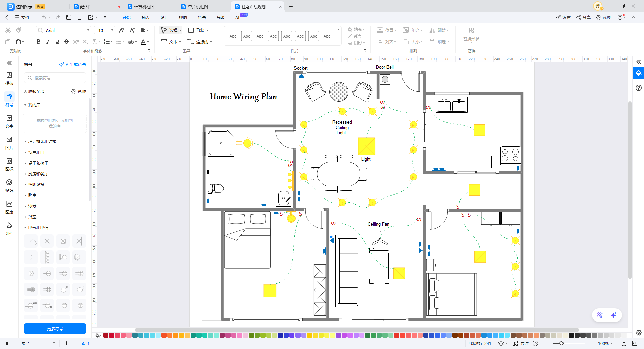
Task: Expand the Walls and Structure category (墙，框架和结构)
Action: point(42,142)
